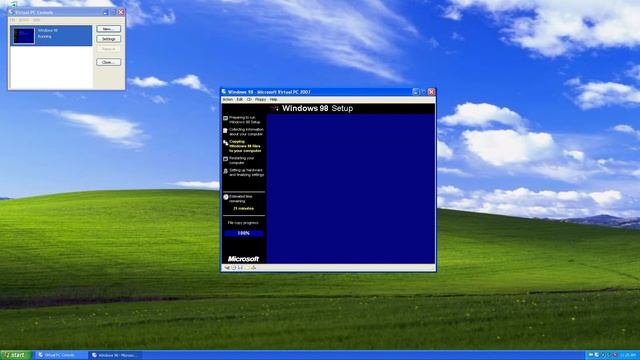
Task: Click the Estimated time remaining clock icon
Action: [x=226, y=197]
